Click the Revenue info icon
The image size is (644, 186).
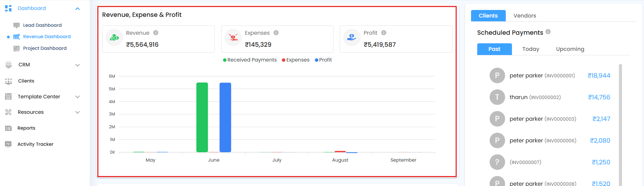pos(156,33)
